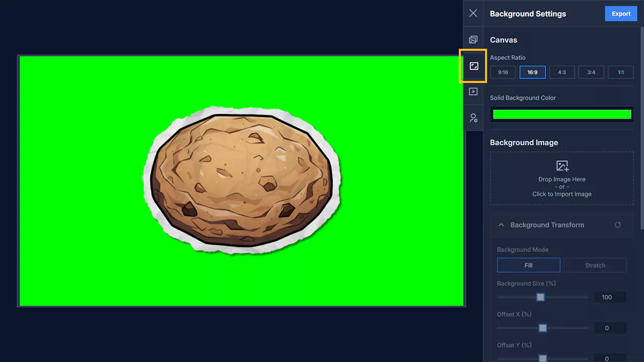Set Background Mode to Fill
Image resolution: width=644 pixels, height=362 pixels.
(528, 265)
